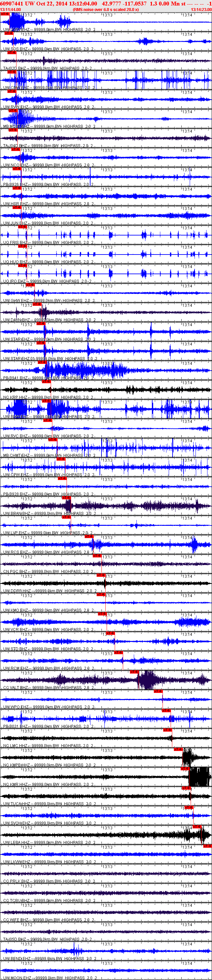Select the red pick marker on CC VALT trace
The width and height of the screenshot is (212, 980).
pyautogui.click(x=134, y=672)
